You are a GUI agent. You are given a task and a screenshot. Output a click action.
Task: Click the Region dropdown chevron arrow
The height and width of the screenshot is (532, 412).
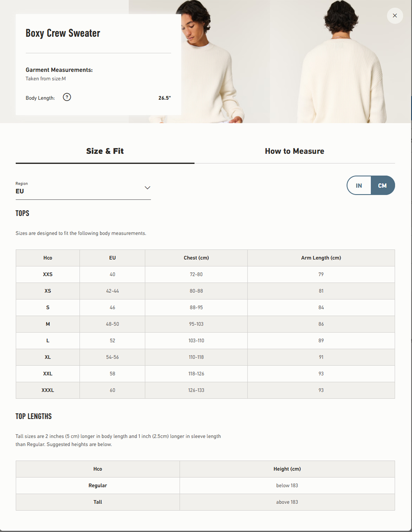point(147,188)
